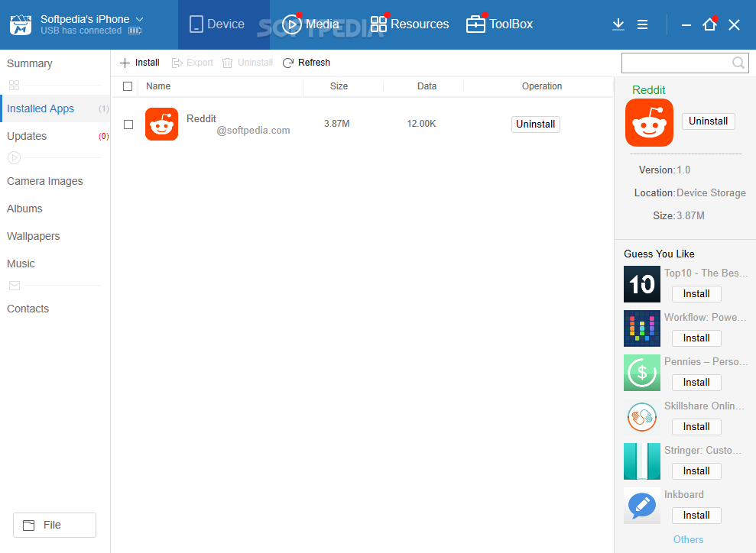
Task: Check the Reddit row checkbox
Action: click(128, 125)
